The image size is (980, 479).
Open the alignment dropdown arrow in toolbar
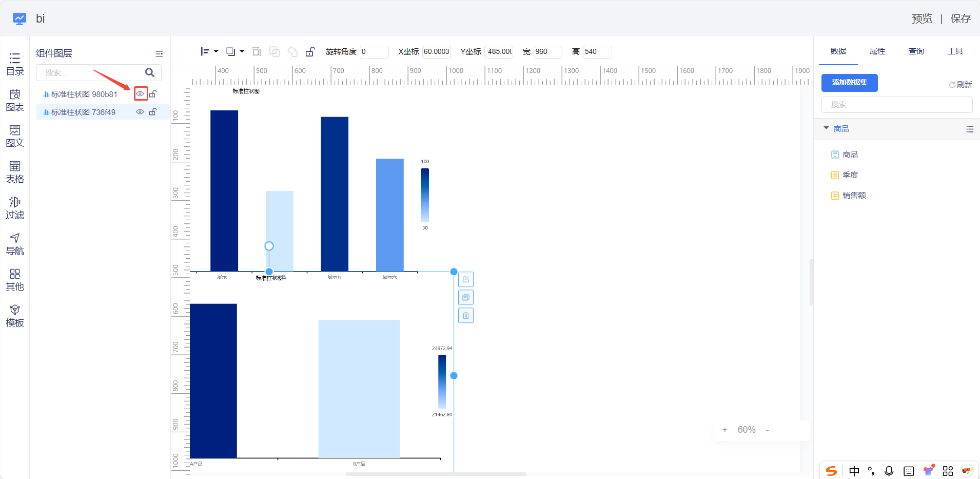(x=216, y=51)
